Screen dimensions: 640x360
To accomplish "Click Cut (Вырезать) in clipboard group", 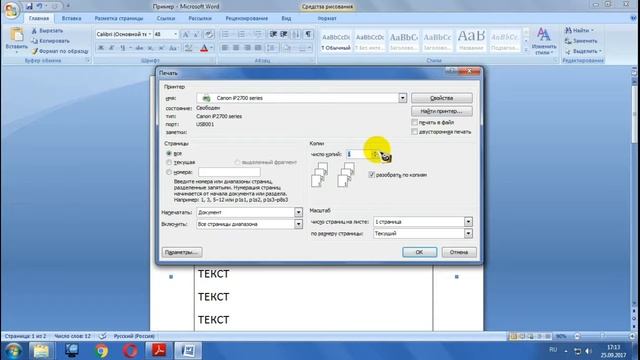I will [47, 31].
